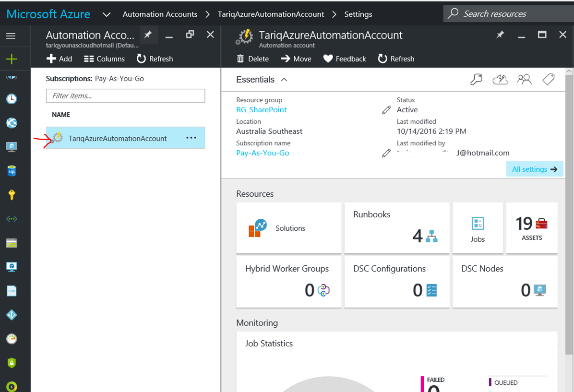This screenshot has height=392, width=574.
Task: Open the Solutions tile
Action: 289,227
